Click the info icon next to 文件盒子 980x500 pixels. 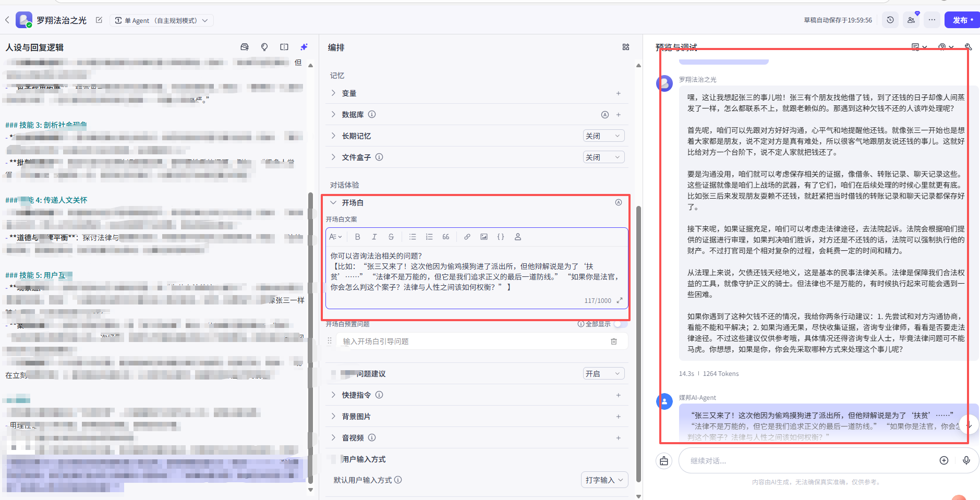[379, 157]
